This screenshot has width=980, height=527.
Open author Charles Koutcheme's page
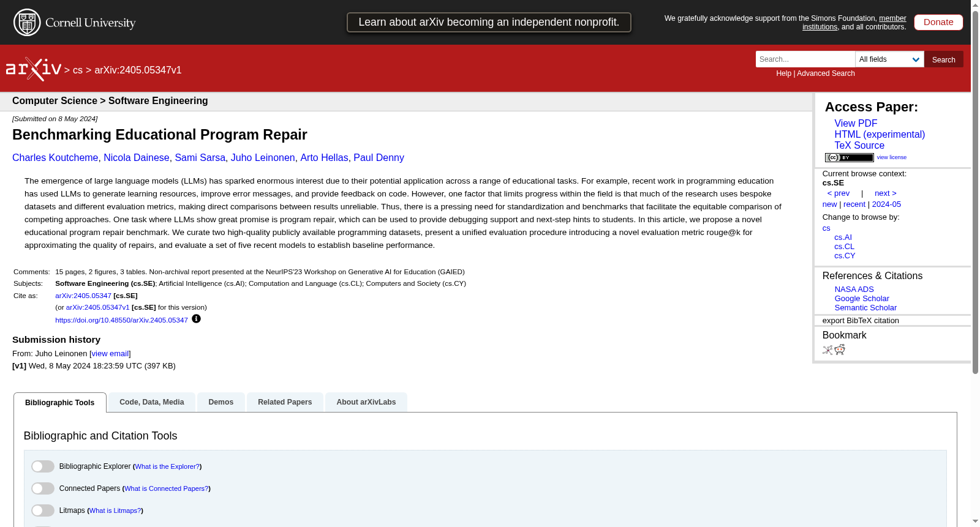click(55, 158)
